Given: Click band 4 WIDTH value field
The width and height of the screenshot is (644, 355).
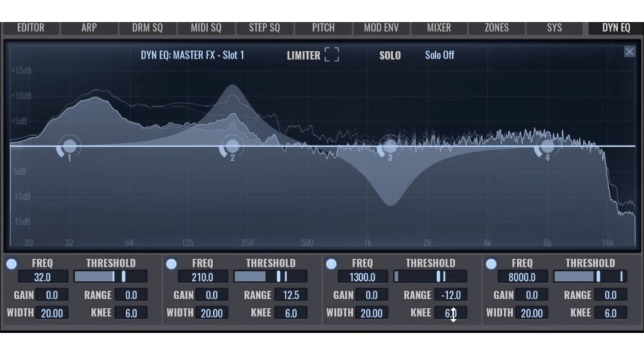Looking at the screenshot, I should click(x=531, y=313).
